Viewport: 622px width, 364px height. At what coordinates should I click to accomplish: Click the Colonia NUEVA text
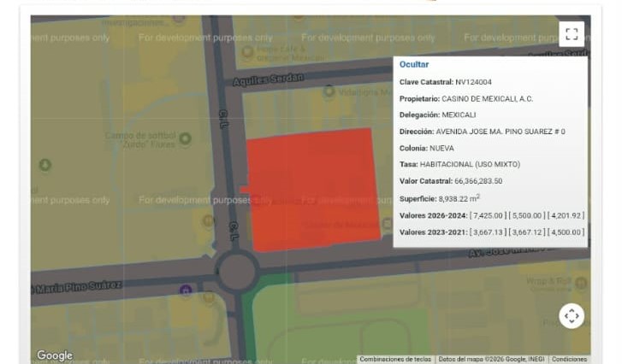pyautogui.click(x=426, y=148)
